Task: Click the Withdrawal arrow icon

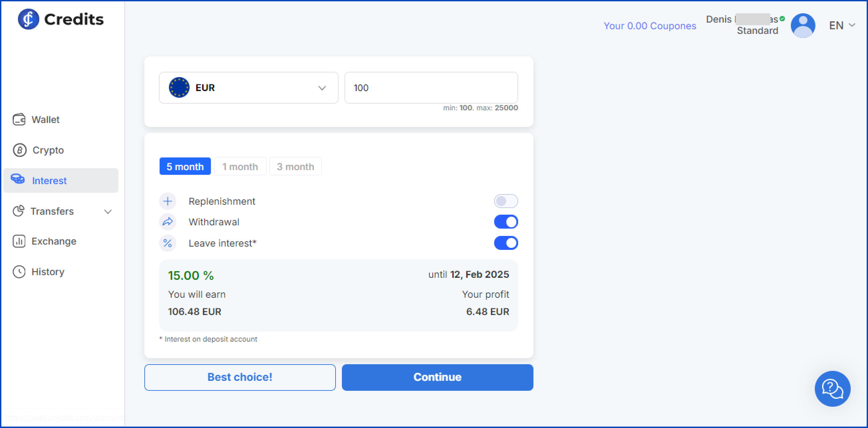Action: coord(168,222)
